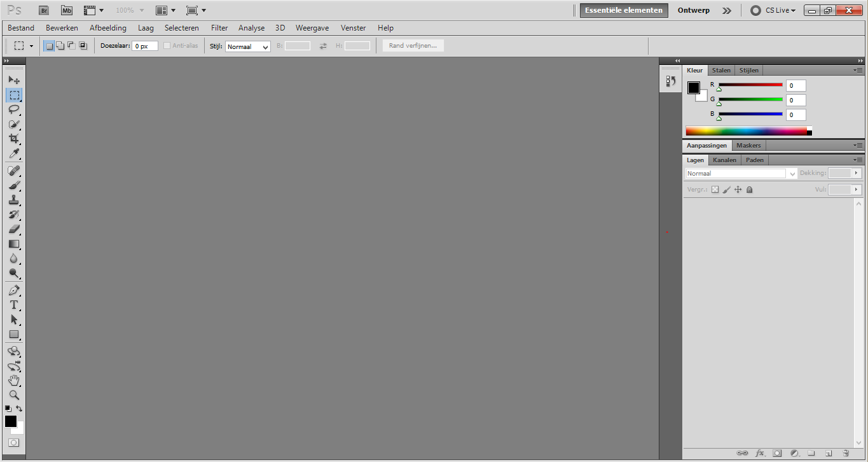Toggle lock position
The height and width of the screenshot is (462, 868).
coord(738,190)
